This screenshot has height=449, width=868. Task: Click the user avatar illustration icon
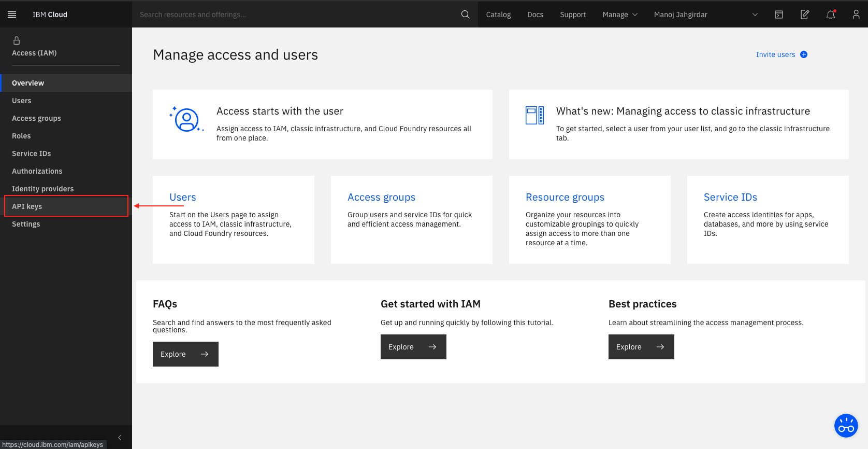tap(186, 120)
